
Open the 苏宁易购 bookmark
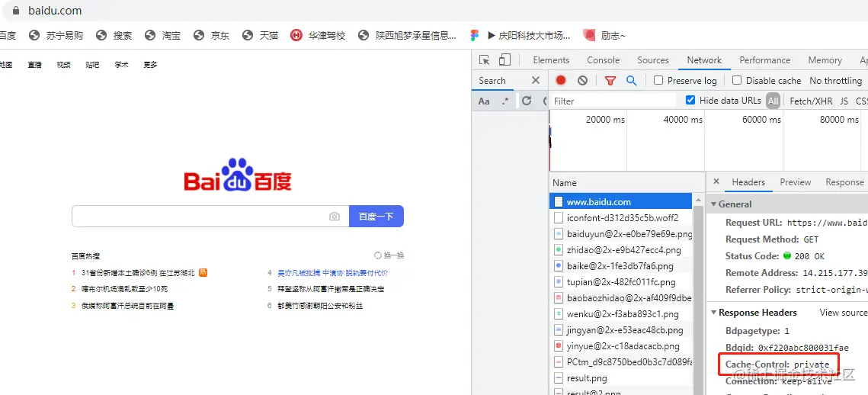click(x=56, y=35)
